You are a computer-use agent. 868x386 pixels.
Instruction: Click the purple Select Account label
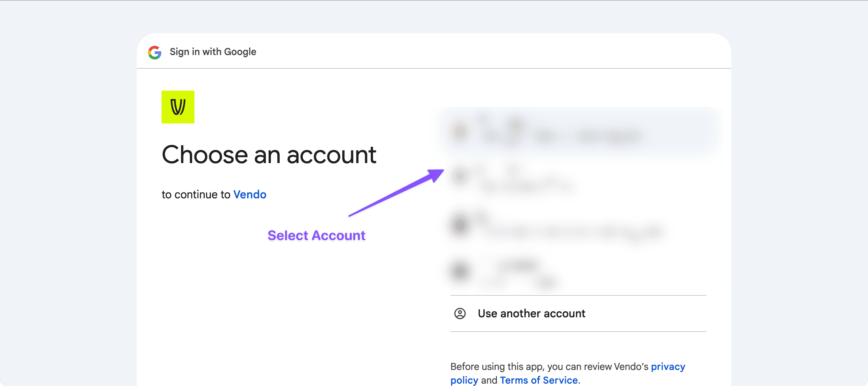(x=316, y=236)
